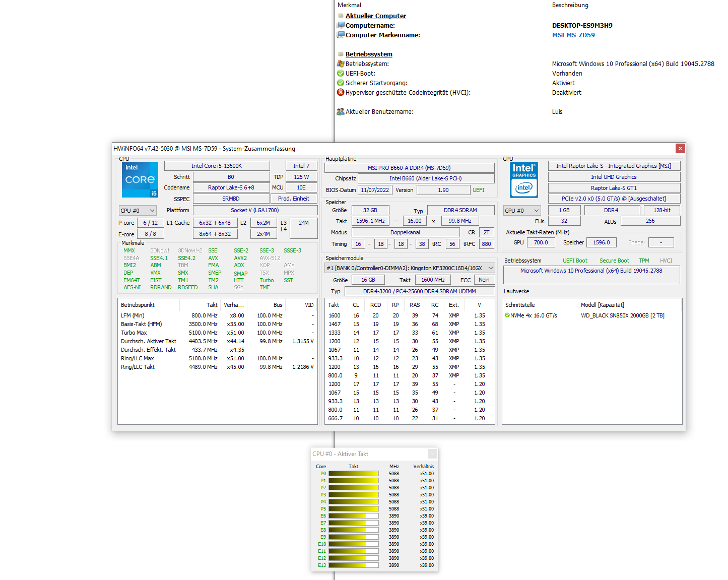Click the DDR4 SDRAM memory type field
Viewport: 728px width, 580px height.
(460, 210)
